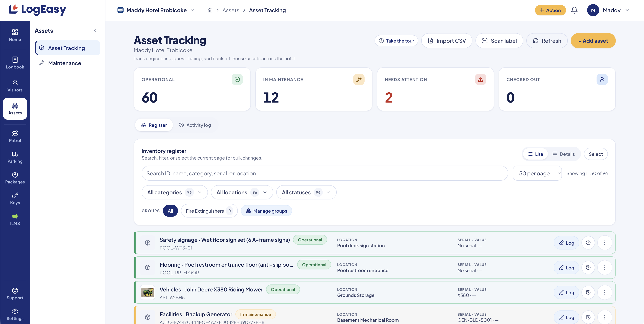Open the Maddy Hotel Etobicoke property dropdown

[156, 10]
